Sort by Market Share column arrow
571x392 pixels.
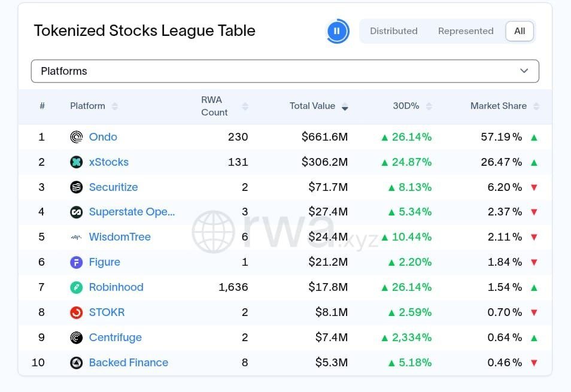[x=536, y=107]
